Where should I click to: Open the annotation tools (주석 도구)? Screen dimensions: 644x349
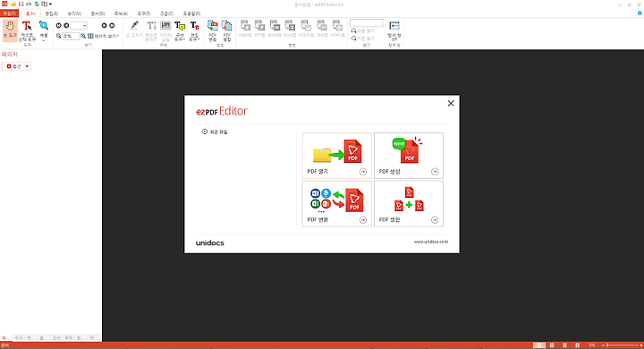[180, 30]
